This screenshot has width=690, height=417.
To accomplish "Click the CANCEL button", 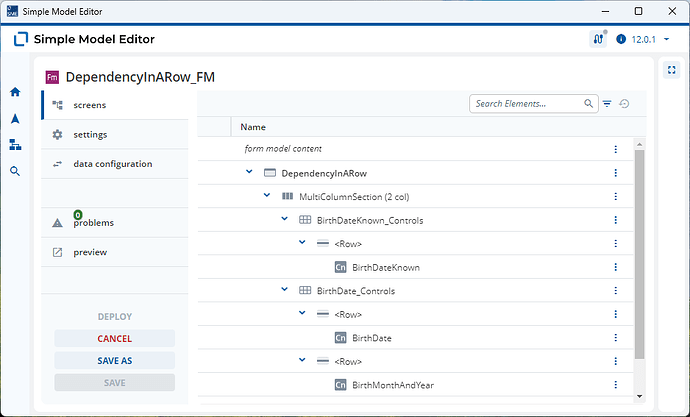I will (115, 338).
